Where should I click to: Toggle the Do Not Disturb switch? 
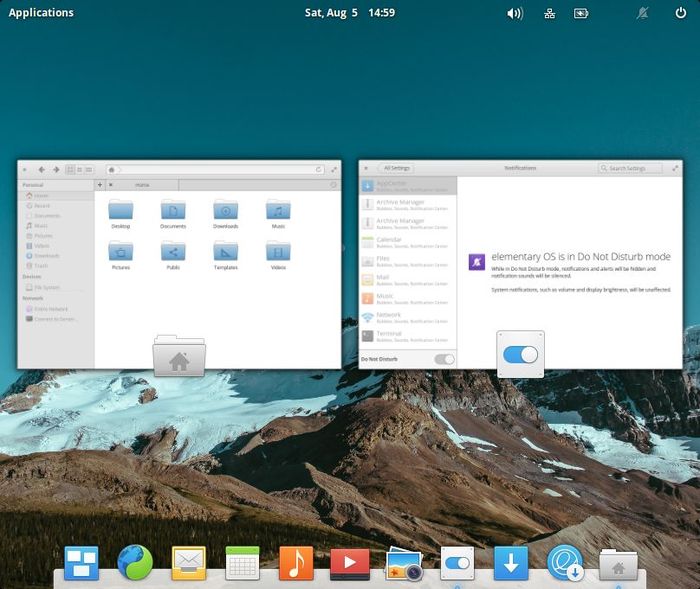[444, 358]
